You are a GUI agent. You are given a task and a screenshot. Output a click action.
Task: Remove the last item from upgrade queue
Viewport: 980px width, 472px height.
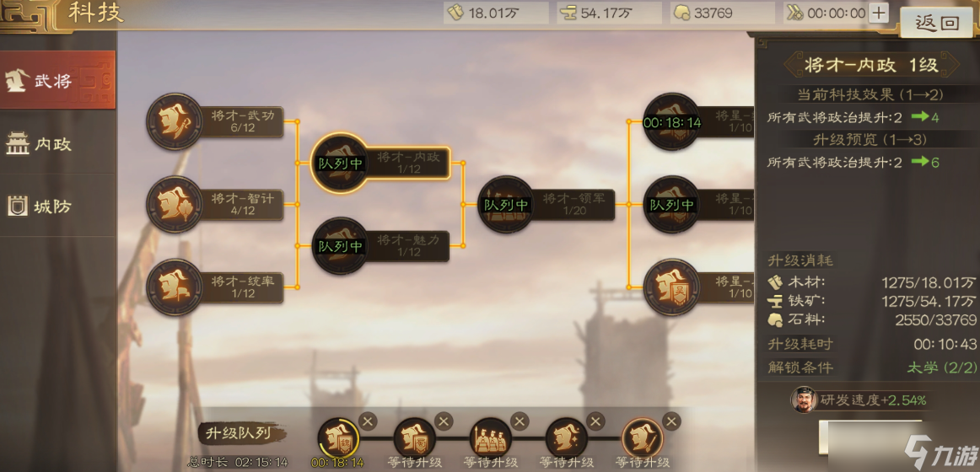(x=672, y=421)
